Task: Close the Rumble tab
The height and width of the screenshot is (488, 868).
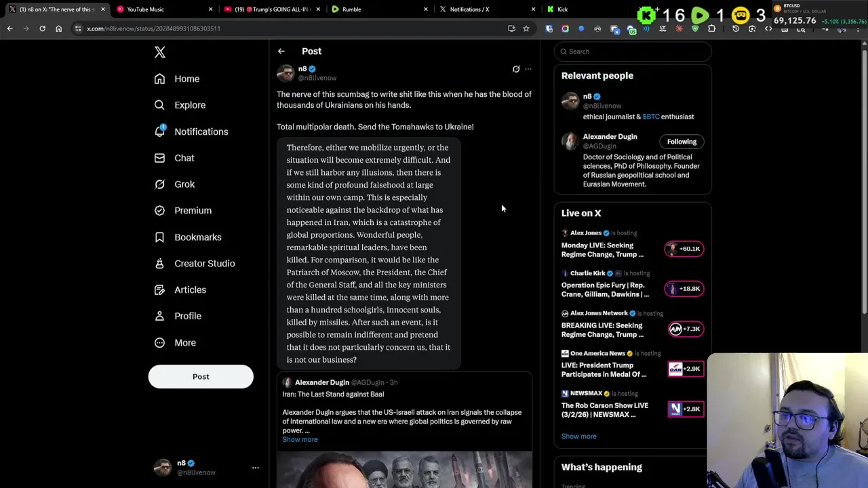Action: [426, 9]
